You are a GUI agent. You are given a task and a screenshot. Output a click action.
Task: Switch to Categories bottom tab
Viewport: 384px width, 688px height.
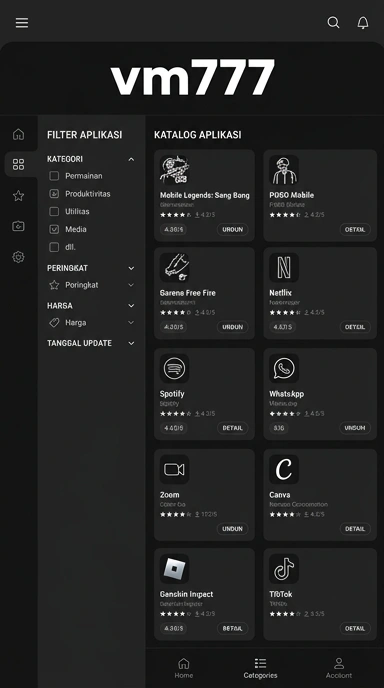pos(260,668)
